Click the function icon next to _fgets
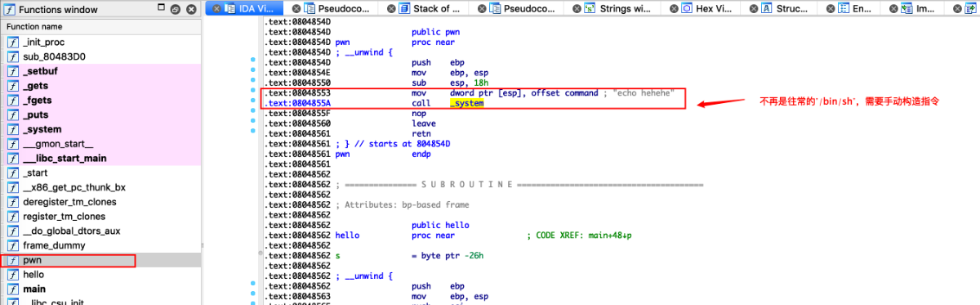The width and height of the screenshot is (980, 305). point(12,100)
